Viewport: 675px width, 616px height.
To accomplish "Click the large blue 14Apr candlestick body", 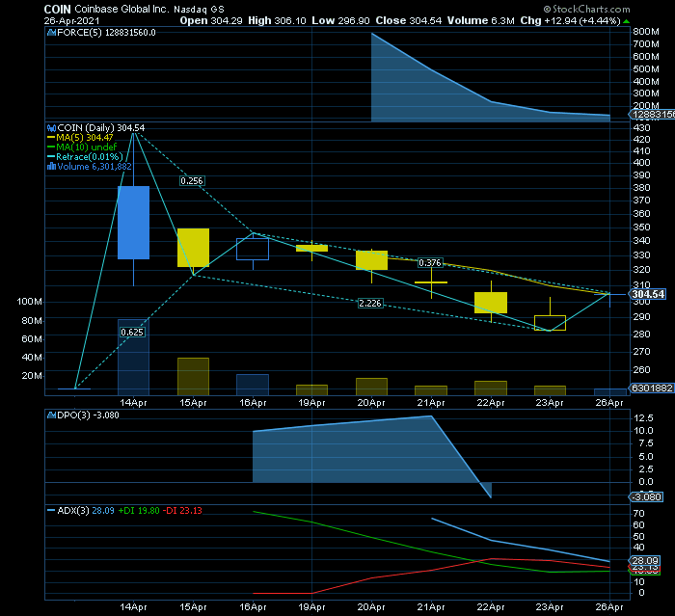I will (133, 223).
